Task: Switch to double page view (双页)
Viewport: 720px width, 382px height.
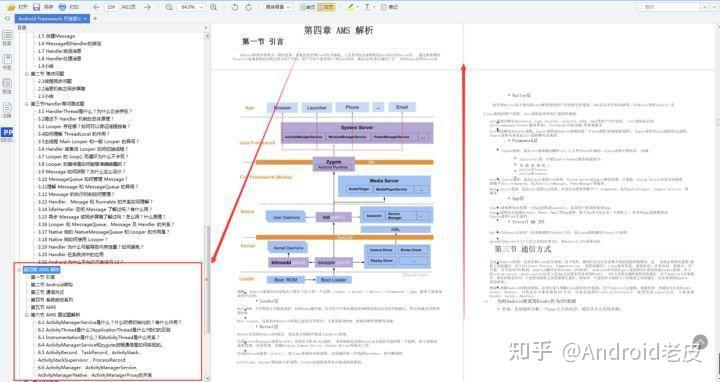Action: (326, 7)
